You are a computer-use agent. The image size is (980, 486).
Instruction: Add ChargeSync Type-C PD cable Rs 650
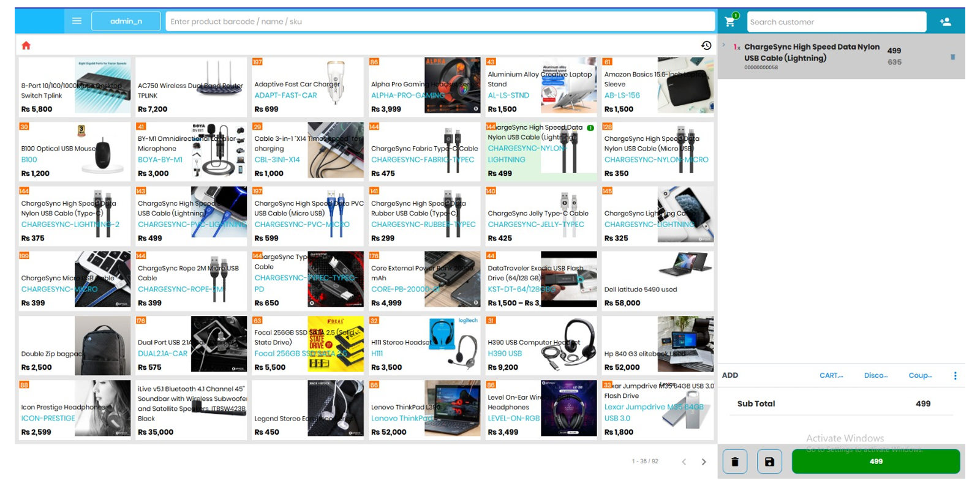click(x=308, y=280)
